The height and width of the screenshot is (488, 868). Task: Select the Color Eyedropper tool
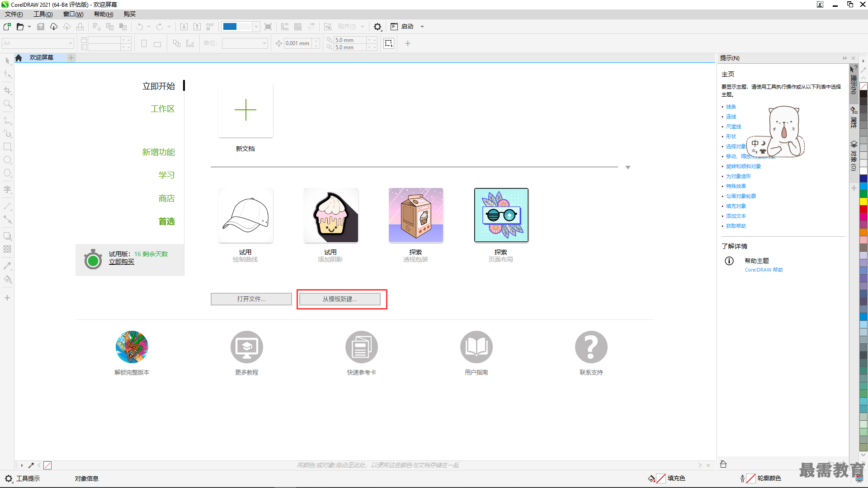(x=7, y=266)
